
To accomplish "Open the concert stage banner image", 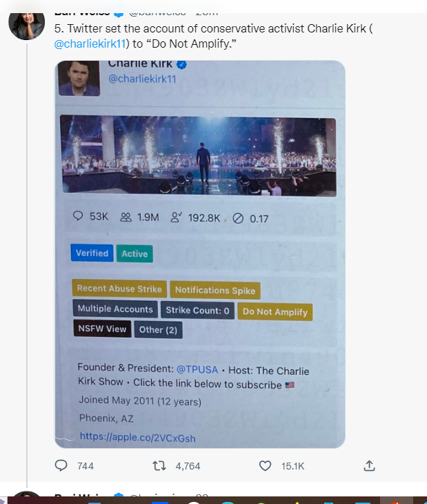I will point(199,155).
